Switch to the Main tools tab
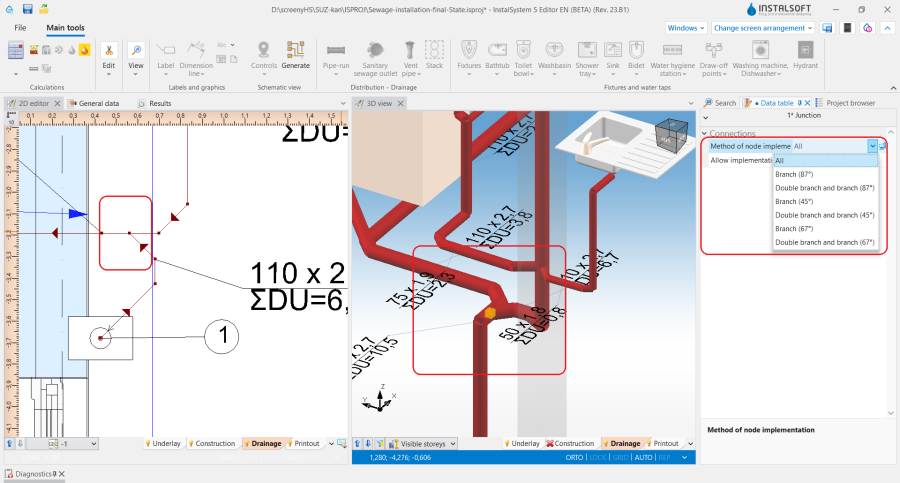This screenshot has width=900, height=483. pos(65,28)
